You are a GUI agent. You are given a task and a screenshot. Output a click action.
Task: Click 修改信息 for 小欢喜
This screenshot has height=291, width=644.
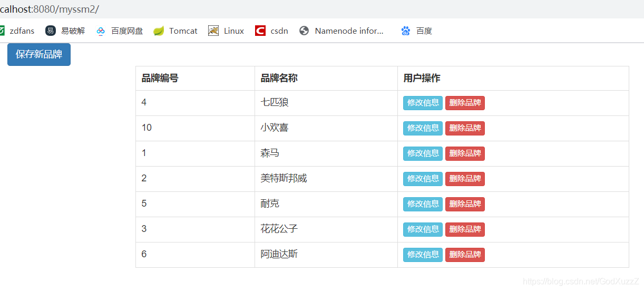[x=423, y=128]
